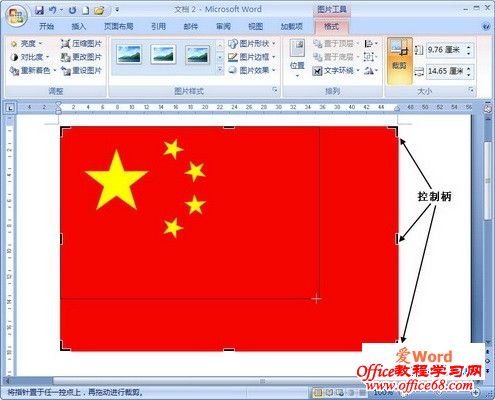This screenshot has height=400, width=495.
Task: Click the left-middle crop handle on image
Action: (x=62, y=238)
